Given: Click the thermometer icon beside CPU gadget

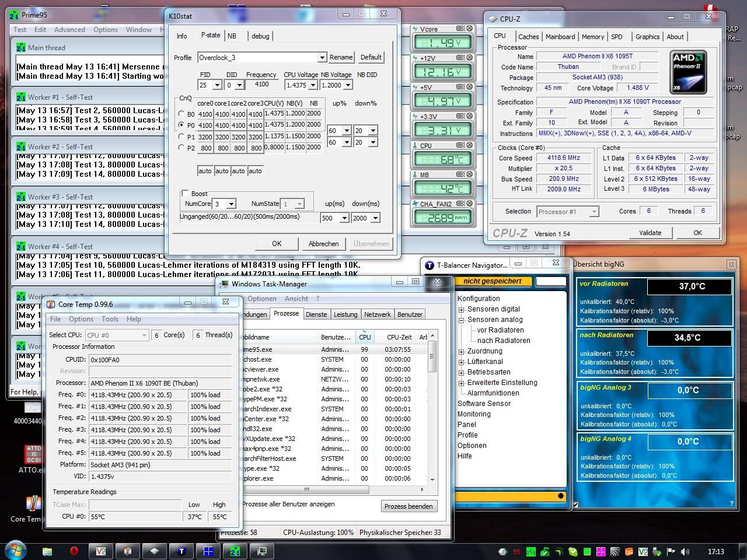Looking at the screenshot, I should (415, 146).
